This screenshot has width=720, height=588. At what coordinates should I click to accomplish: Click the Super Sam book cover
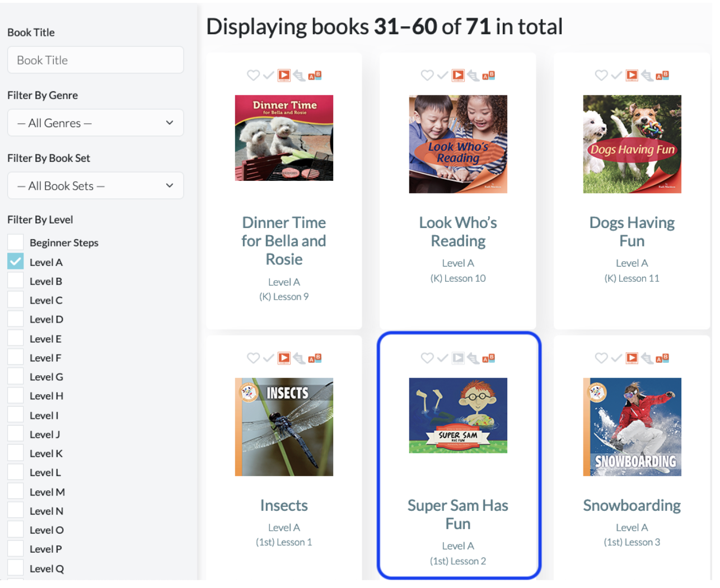[x=458, y=416]
